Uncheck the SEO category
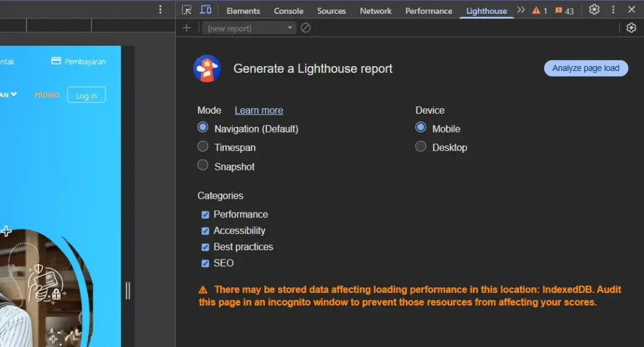 (x=206, y=263)
